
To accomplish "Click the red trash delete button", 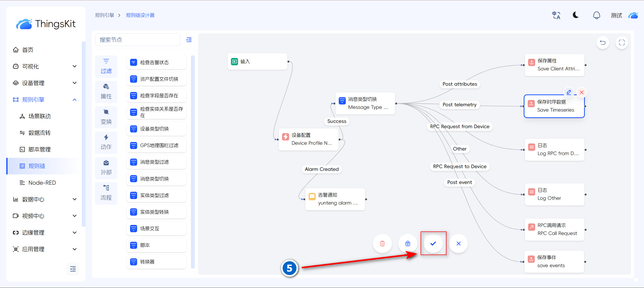I will point(382,243).
